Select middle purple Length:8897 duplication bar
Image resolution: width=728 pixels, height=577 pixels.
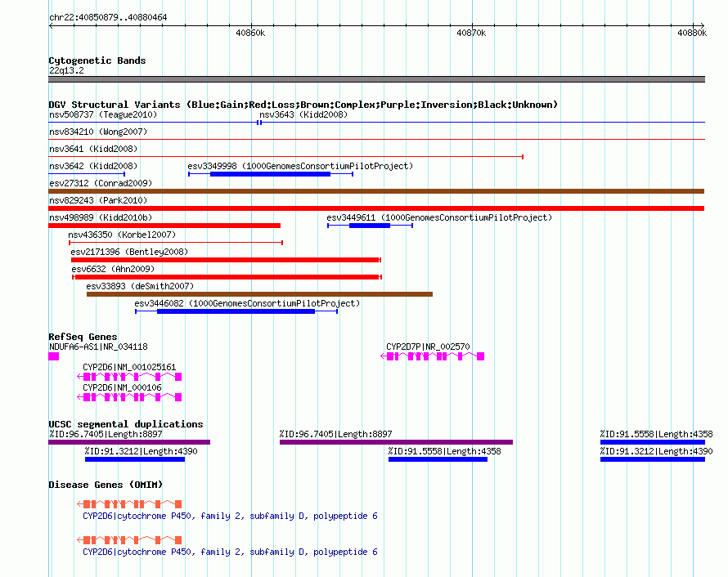(396, 442)
